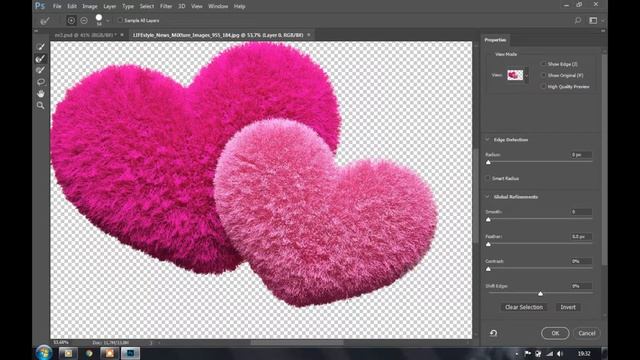Viewport: 640px width, 360px height.
Task: Click the Feather value input field
Action: (x=581, y=236)
